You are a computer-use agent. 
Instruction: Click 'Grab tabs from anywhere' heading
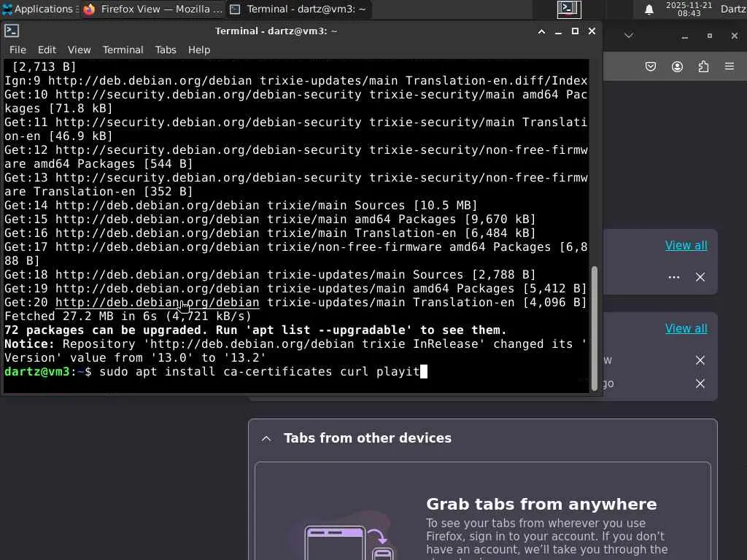541,505
